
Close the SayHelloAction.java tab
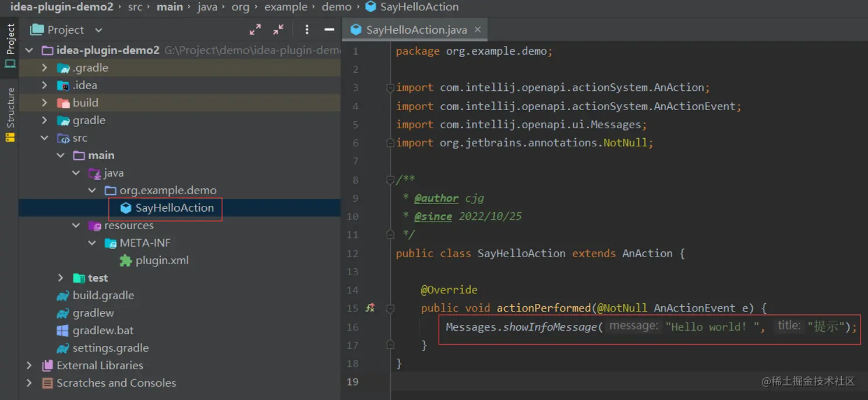478,30
